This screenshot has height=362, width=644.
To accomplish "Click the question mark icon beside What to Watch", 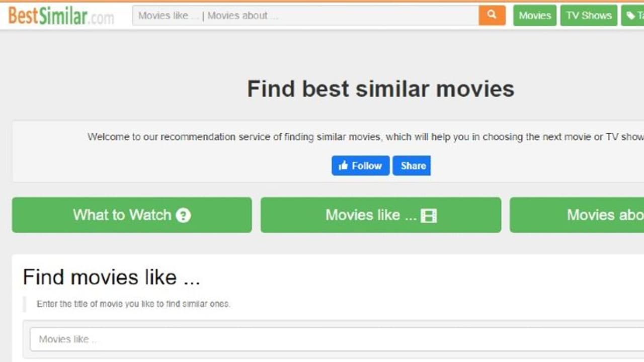I will [x=183, y=215].
